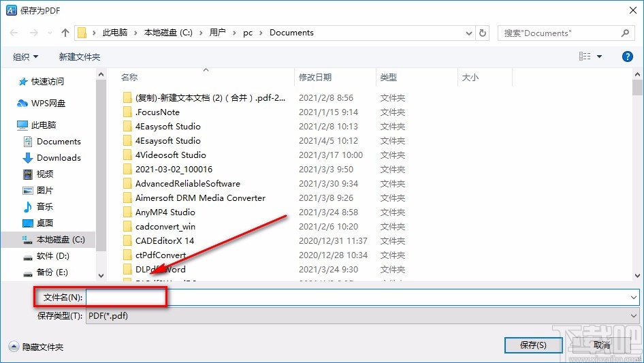Open the 保存类型 PDF(*.pdf) dropdown

362,316
